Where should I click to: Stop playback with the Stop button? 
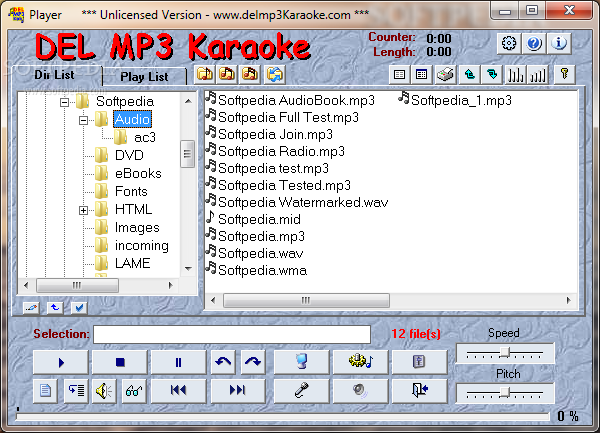click(x=120, y=362)
